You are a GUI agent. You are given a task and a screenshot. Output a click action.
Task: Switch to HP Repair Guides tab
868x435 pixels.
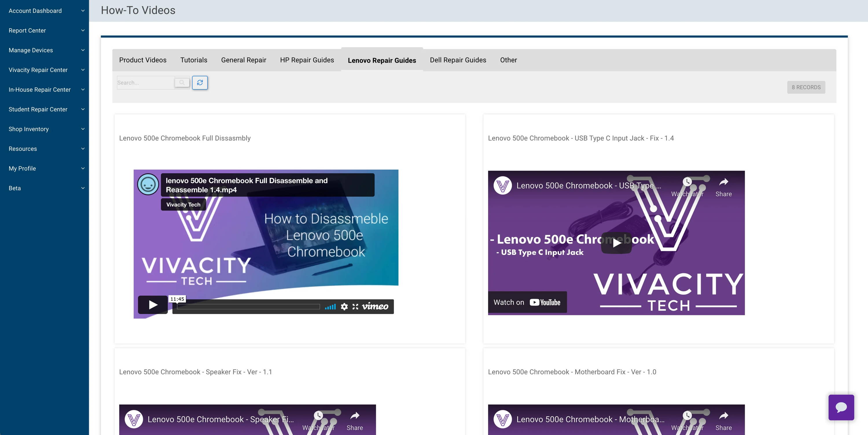307,60
